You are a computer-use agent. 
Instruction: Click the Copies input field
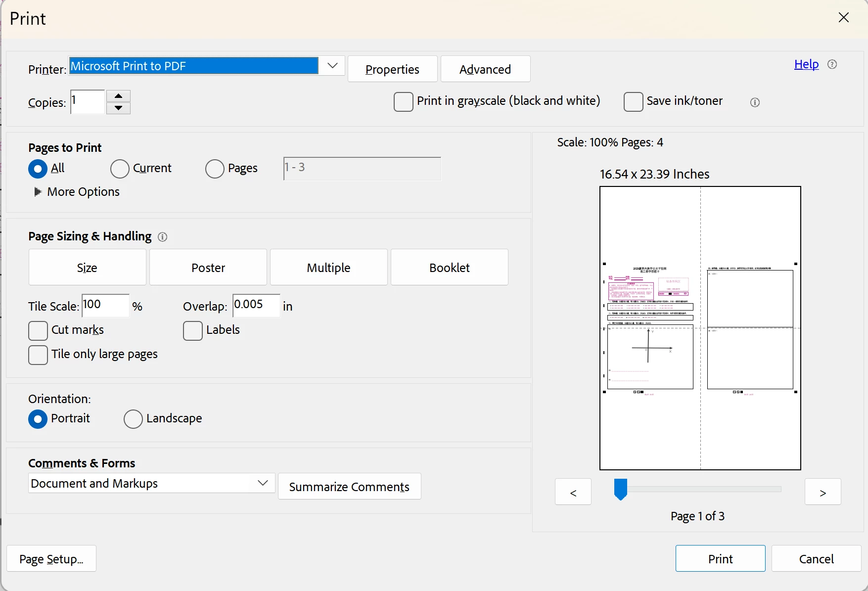(x=88, y=102)
